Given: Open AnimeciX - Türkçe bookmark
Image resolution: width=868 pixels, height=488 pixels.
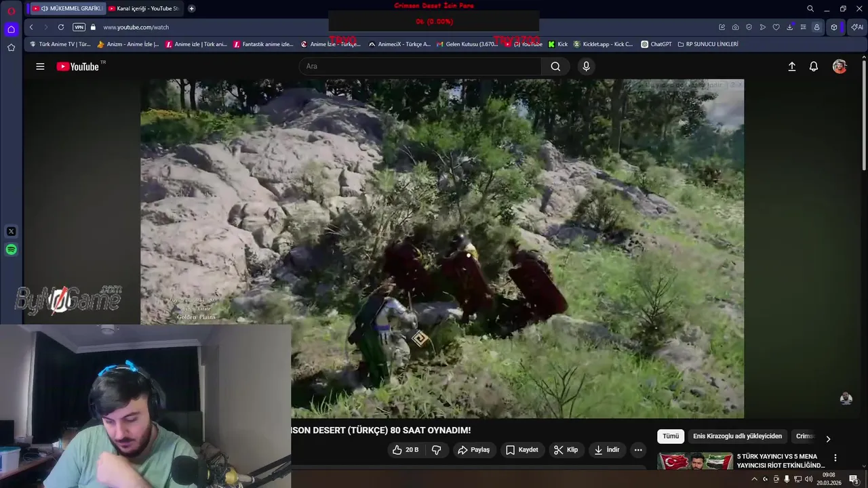Looking at the screenshot, I should click(x=399, y=44).
